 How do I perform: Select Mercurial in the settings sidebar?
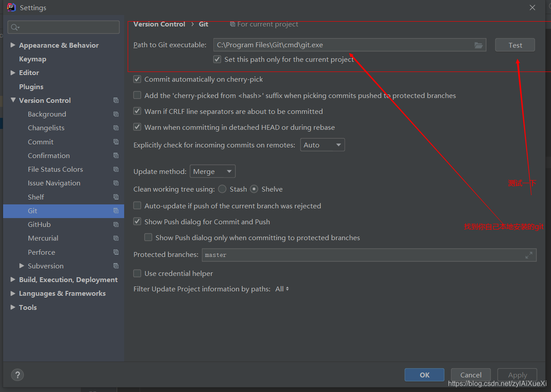[x=43, y=238]
